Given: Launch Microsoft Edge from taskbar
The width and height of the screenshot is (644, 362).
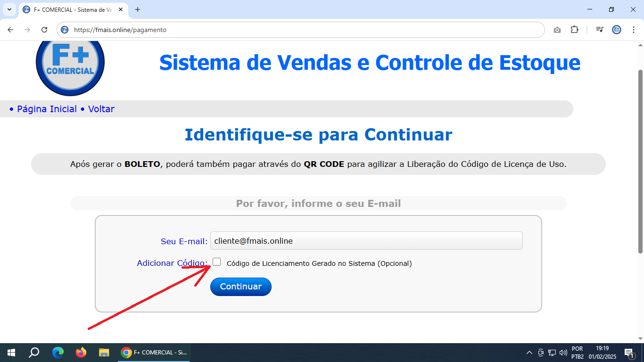Looking at the screenshot, I should coord(58,353).
